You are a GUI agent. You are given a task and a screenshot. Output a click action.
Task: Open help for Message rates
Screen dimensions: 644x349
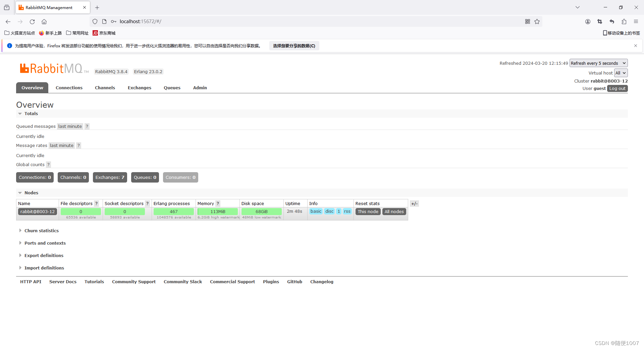coord(78,146)
